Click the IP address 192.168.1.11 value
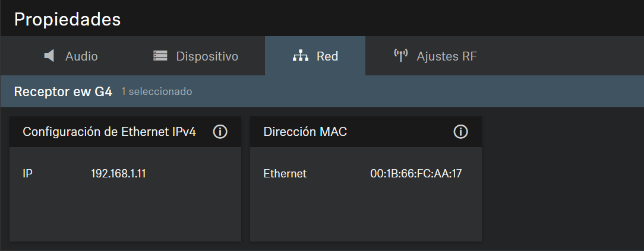This screenshot has width=644, height=251. tap(118, 174)
